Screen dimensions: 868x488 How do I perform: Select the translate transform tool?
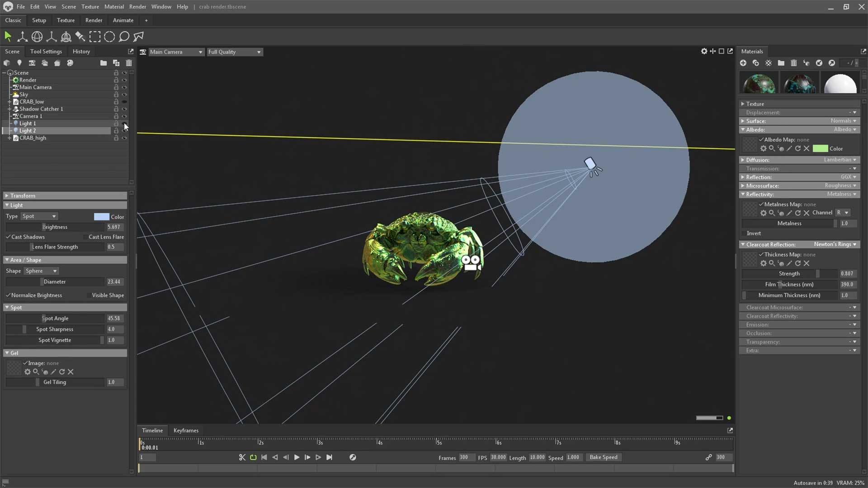[x=22, y=37]
